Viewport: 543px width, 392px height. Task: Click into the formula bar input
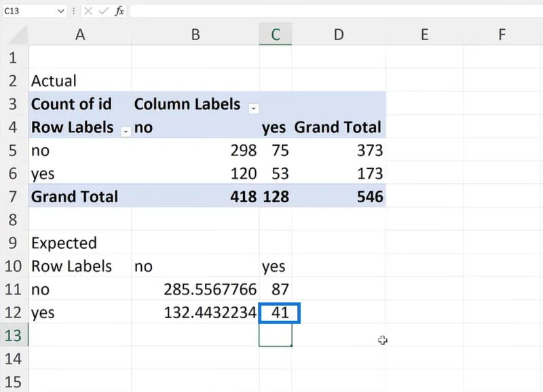pos(336,11)
